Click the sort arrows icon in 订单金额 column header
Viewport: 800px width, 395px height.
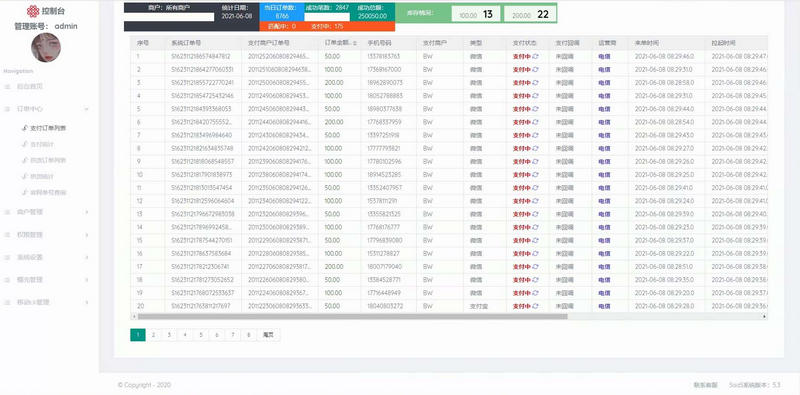coord(355,43)
